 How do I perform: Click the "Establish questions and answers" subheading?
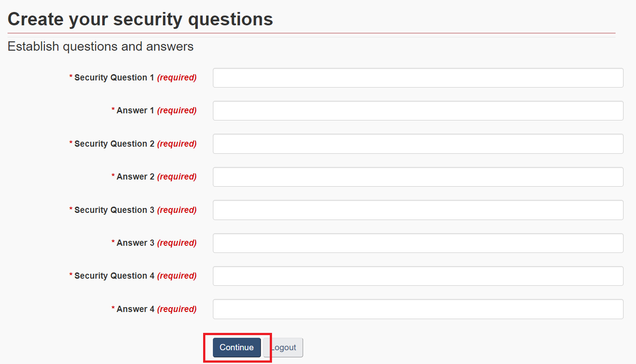[100, 47]
